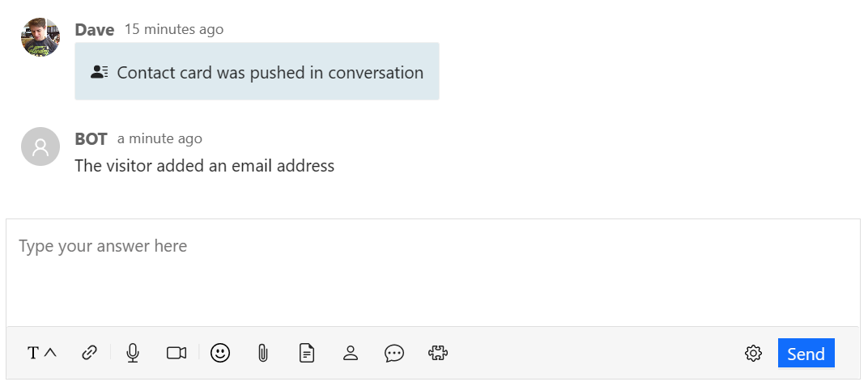Click the Dave sender name
This screenshot has height=386, width=868.
click(94, 30)
